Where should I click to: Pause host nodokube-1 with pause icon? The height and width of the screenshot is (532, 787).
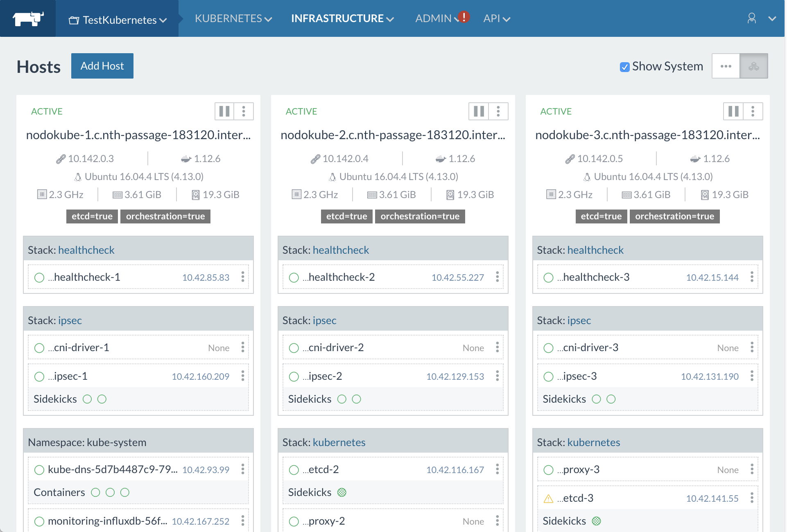tap(224, 111)
